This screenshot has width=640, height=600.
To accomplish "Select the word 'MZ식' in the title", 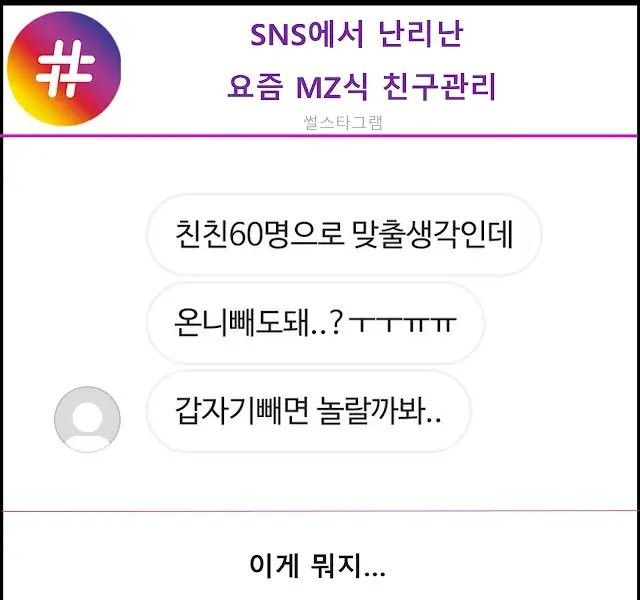I will (332, 87).
